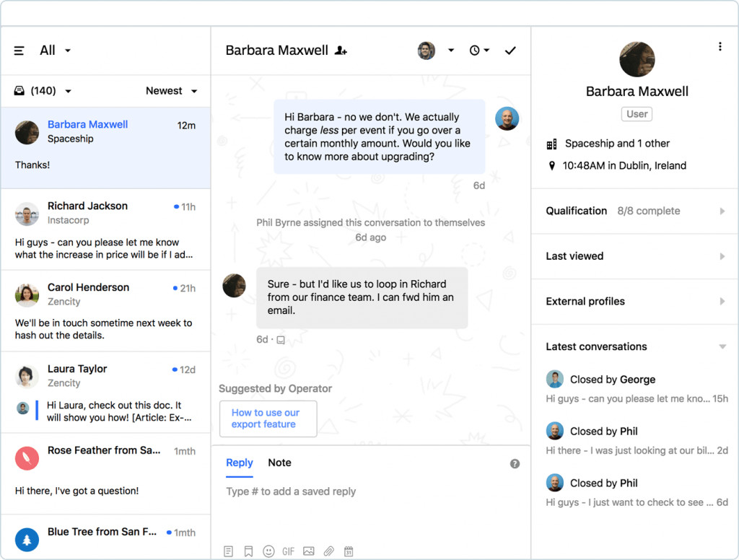Viewport: 739px width, 560px height.
Task: Open the All inbox dropdown
Action: click(54, 50)
